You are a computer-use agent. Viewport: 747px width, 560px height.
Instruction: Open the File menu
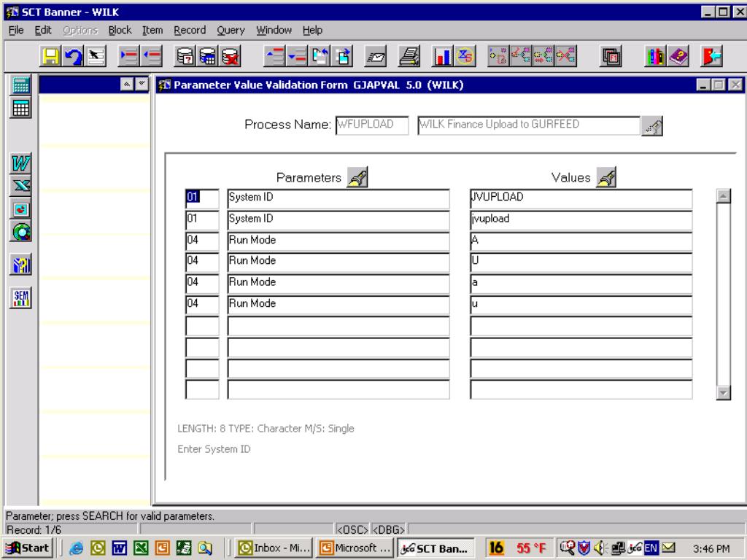[x=16, y=30]
